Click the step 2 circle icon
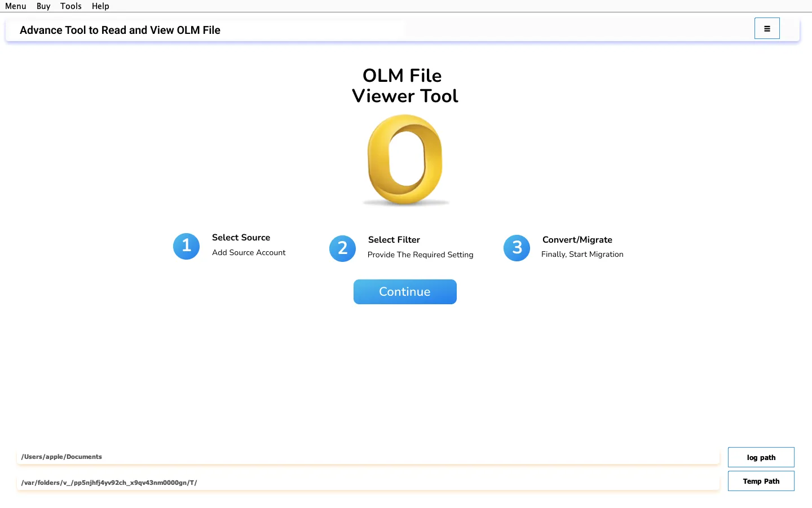Viewport: 812px width, 508px height. (x=342, y=248)
